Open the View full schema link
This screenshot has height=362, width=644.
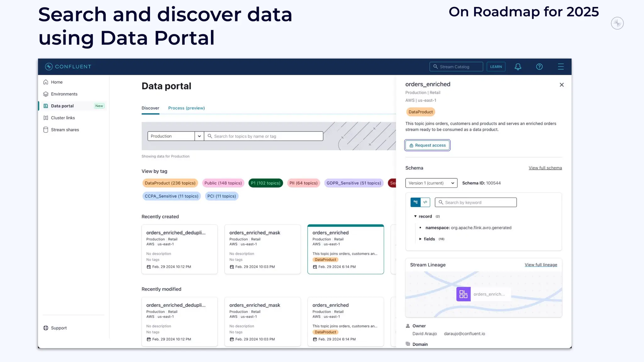(x=545, y=168)
